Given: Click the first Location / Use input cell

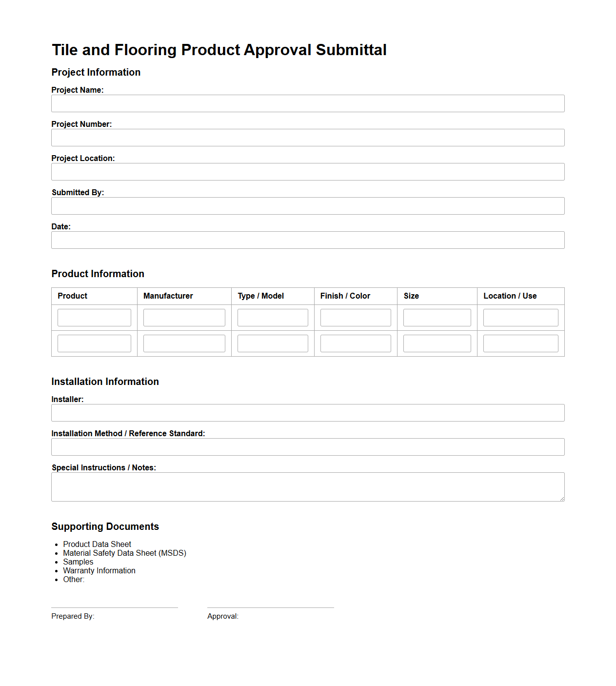Looking at the screenshot, I should click(x=520, y=317).
